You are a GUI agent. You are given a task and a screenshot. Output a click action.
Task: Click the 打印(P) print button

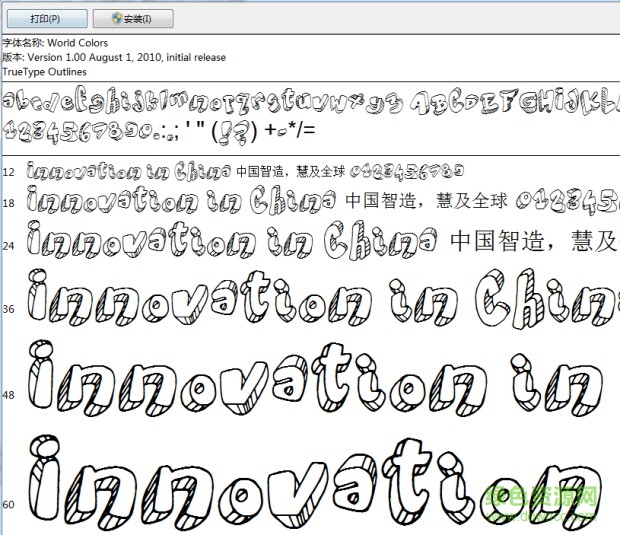point(45,18)
